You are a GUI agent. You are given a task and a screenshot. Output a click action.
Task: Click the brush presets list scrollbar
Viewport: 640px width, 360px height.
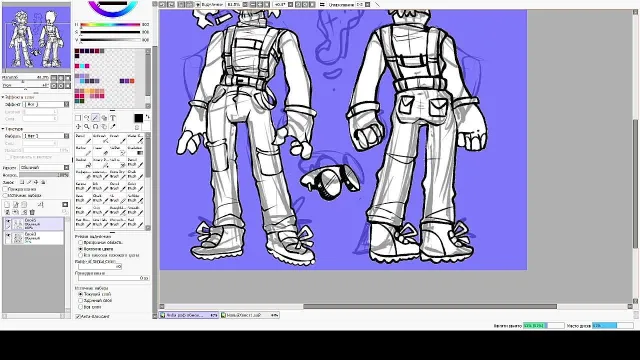tap(148, 159)
